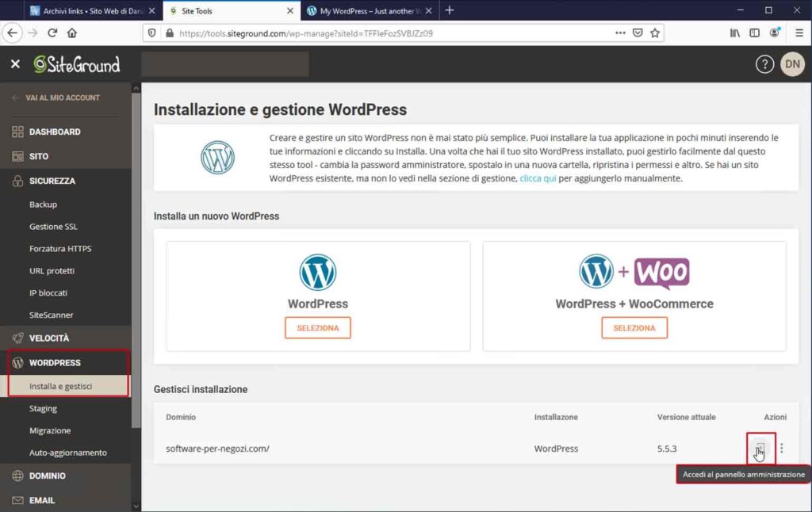Click sidebar scroll-up arrow

coord(136,88)
